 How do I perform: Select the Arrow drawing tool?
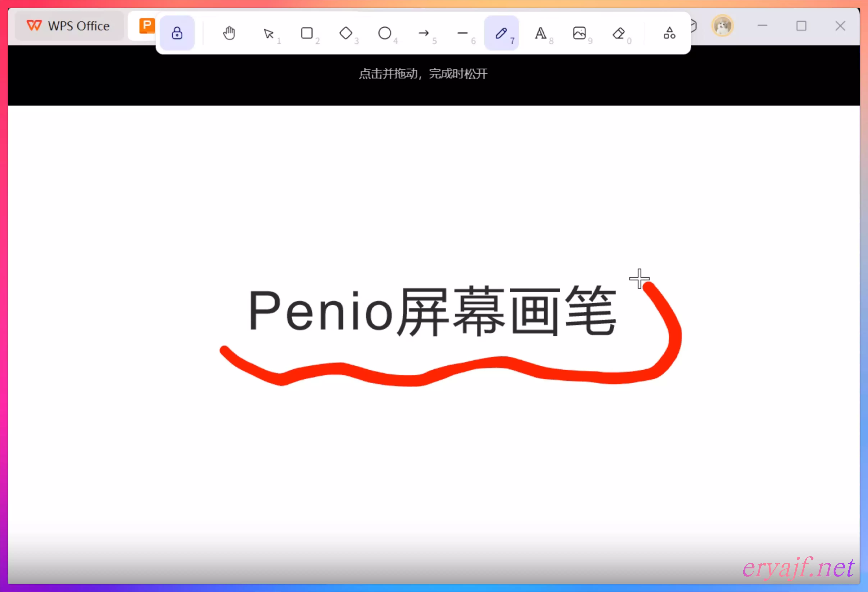[424, 33]
